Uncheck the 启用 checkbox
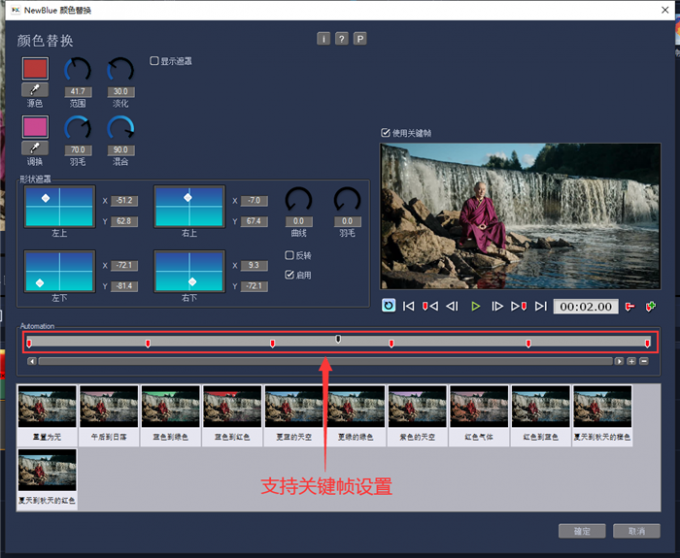Image resolution: width=680 pixels, height=558 pixels. (x=290, y=274)
